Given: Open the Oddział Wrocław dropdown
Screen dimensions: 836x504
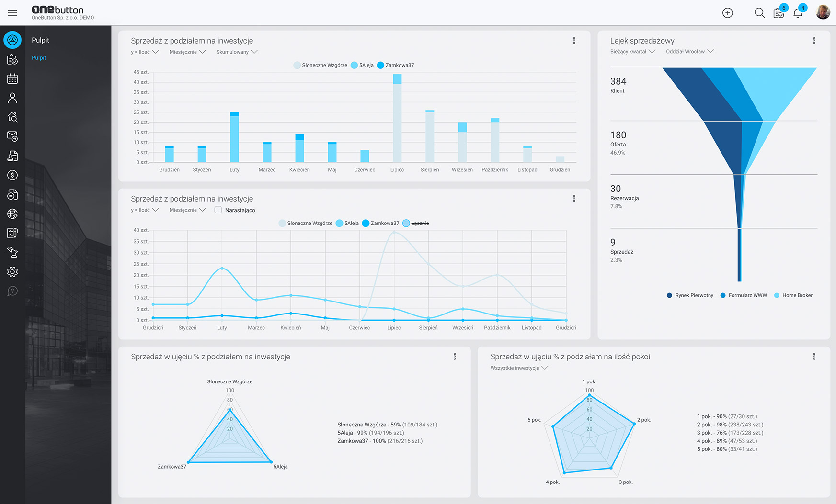Looking at the screenshot, I should click(689, 51).
